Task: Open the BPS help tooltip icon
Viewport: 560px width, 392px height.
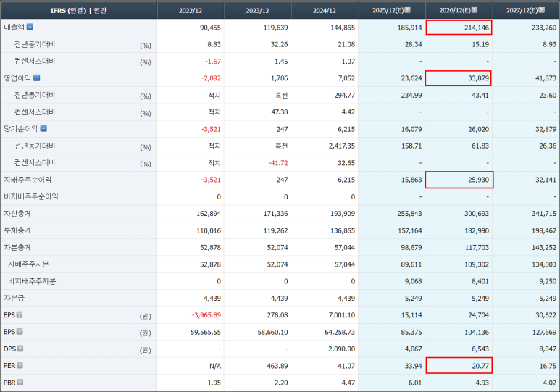Action: point(20,332)
